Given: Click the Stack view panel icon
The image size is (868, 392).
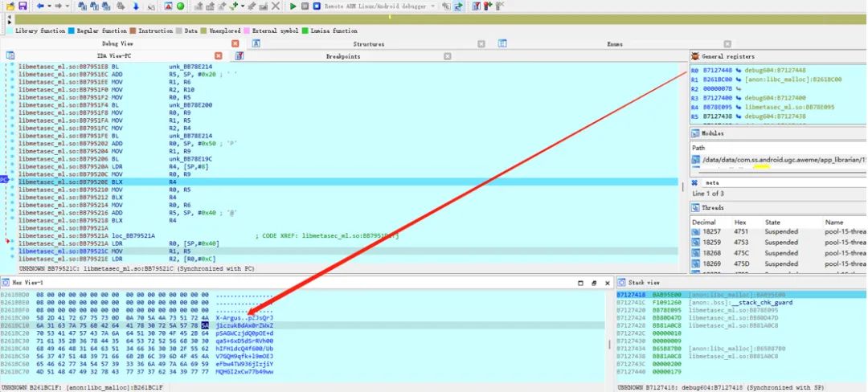Looking at the screenshot, I should (621, 282).
